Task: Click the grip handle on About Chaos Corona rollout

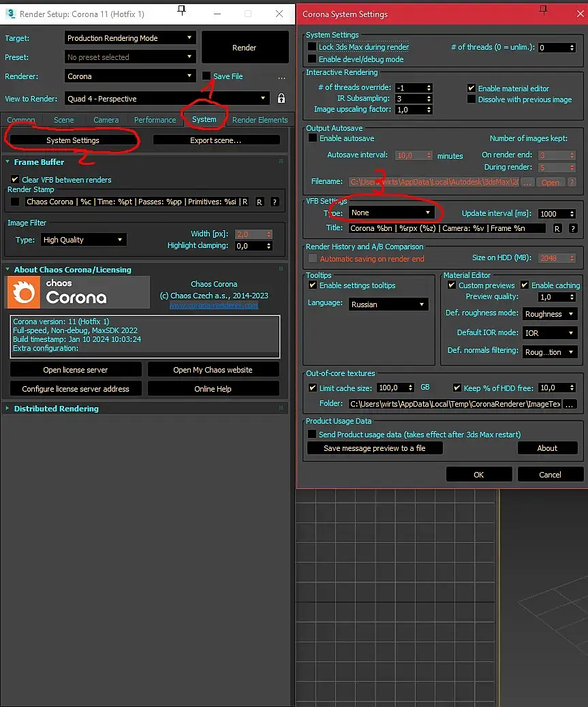Action: pyautogui.click(x=281, y=269)
